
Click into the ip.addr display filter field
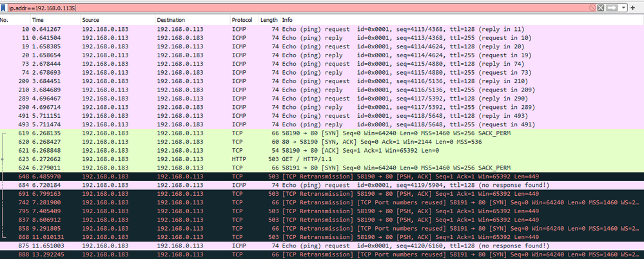click(x=298, y=8)
